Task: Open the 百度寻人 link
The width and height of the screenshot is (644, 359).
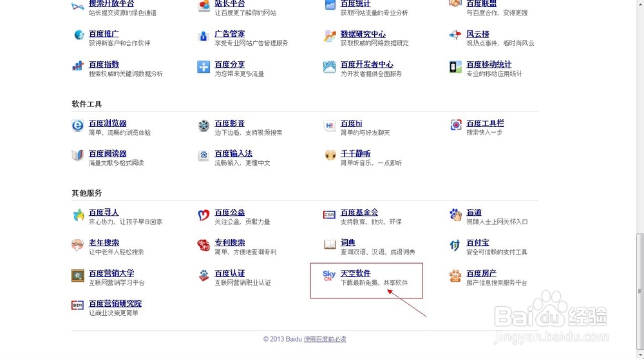Action: click(104, 212)
